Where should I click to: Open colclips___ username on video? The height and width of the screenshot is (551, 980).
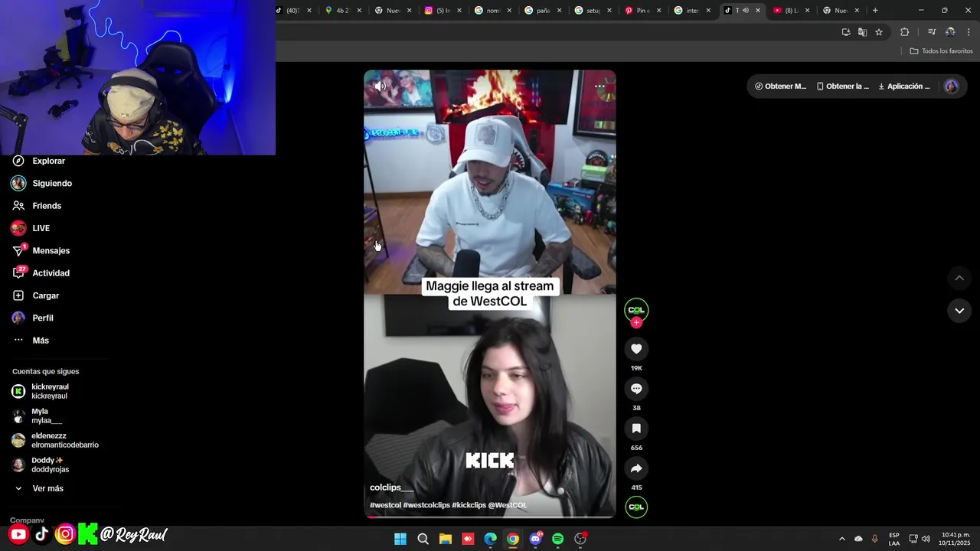tap(391, 487)
